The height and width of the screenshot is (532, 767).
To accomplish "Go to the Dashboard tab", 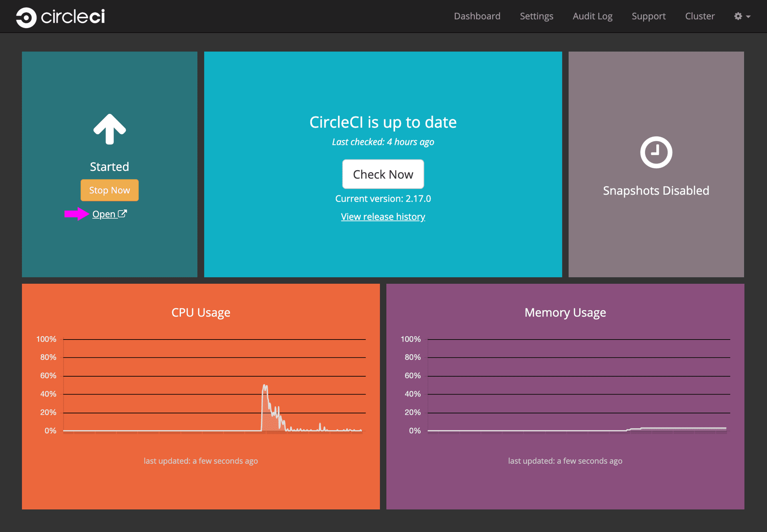I will pyautogui.click(x=477, y=16).
